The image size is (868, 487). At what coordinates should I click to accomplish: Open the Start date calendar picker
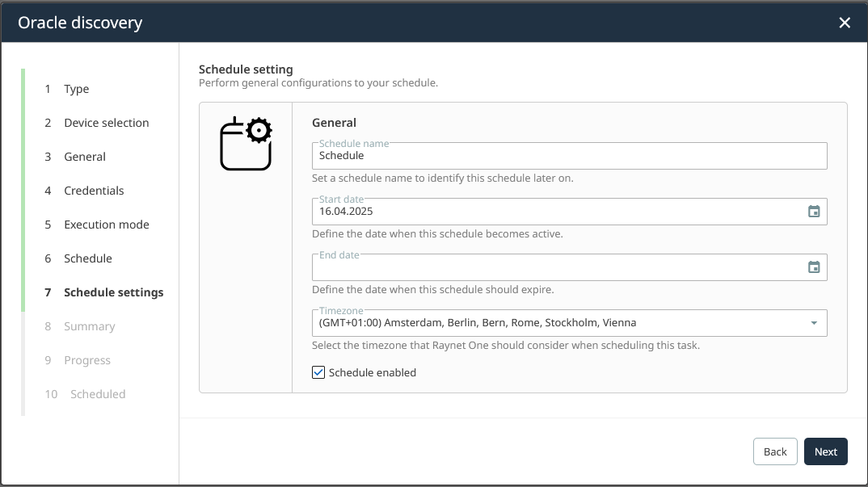click(x=814, y=212)
